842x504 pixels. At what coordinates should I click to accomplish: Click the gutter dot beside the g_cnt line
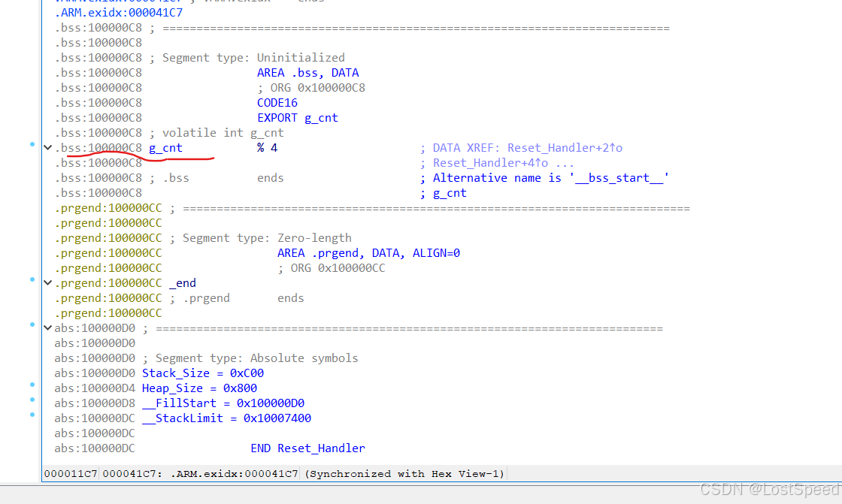[x=32, y=144]
